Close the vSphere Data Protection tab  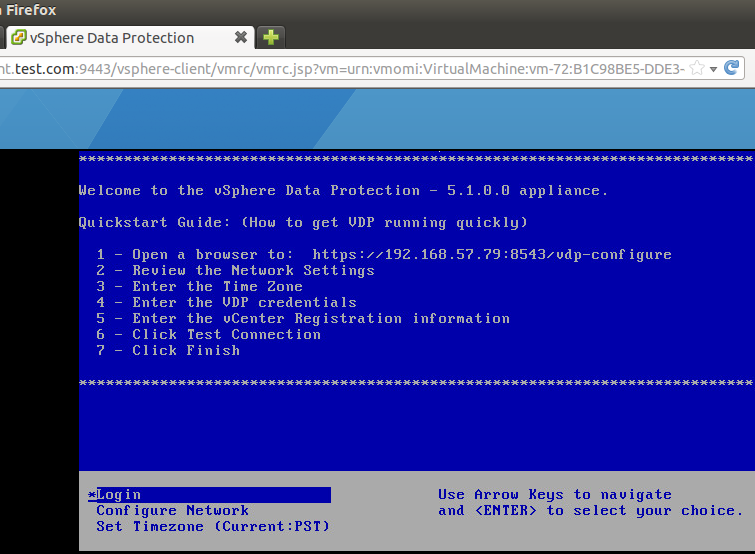(241, 37)
